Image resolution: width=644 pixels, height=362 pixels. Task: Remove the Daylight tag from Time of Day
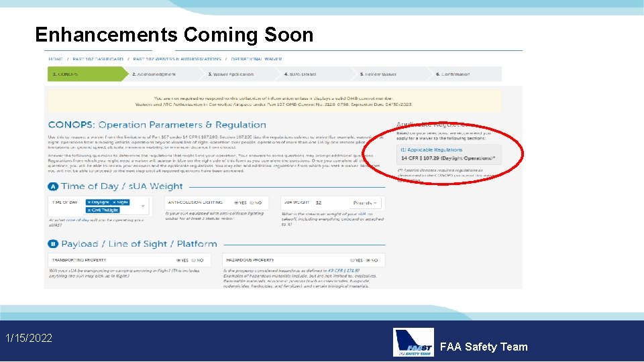89,202
